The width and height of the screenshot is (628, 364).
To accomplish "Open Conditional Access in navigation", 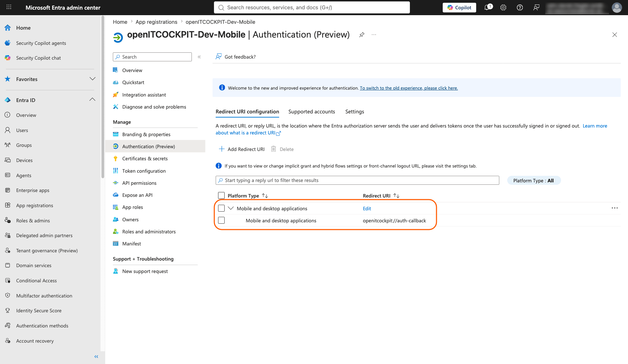I will pos(37,281).
